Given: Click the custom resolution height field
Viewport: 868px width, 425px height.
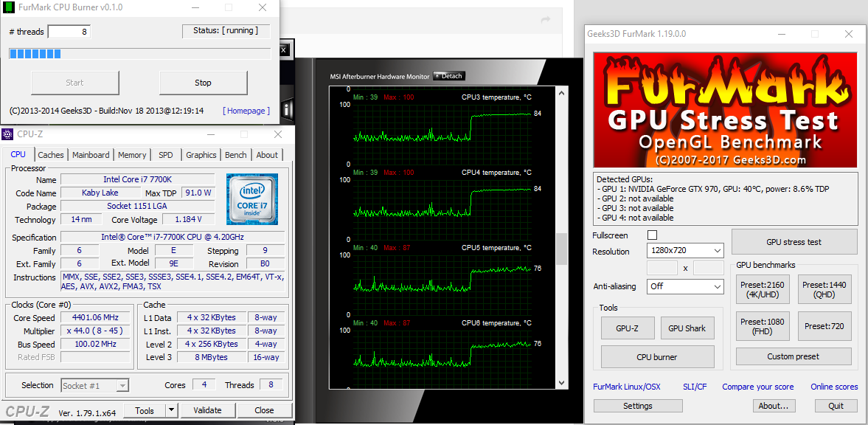Looking at the screenshot, I should pos(709,268).
